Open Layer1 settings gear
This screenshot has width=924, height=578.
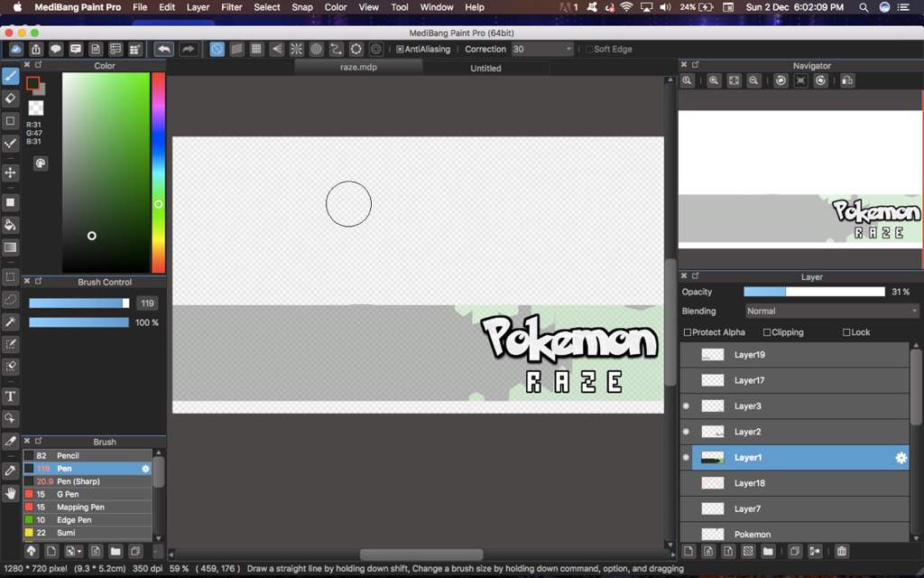tap(901, 458)
